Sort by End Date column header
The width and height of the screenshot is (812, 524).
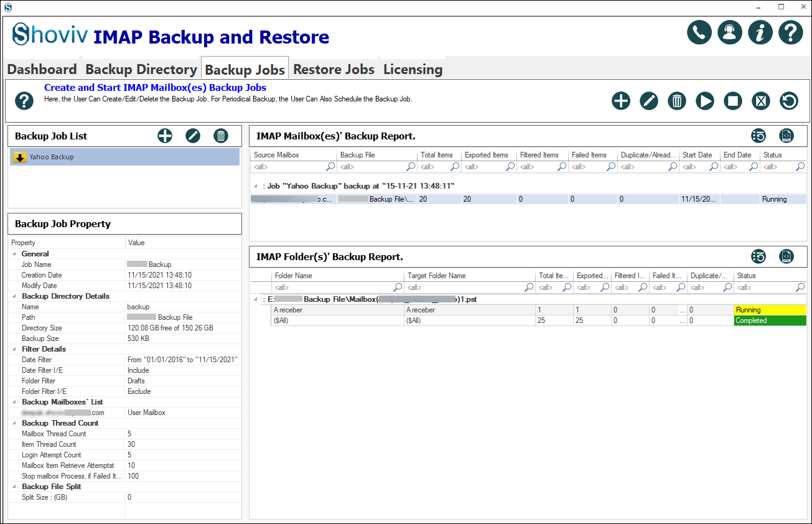(x=739, y=155)
